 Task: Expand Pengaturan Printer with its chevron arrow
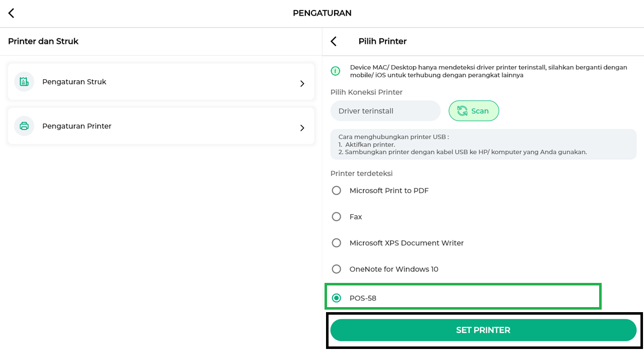[302, 128]
